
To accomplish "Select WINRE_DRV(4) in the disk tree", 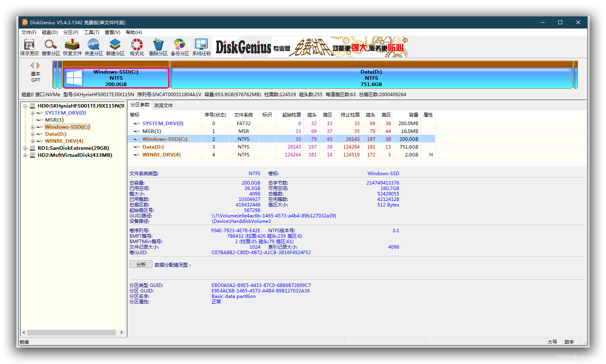I will 64,141.
